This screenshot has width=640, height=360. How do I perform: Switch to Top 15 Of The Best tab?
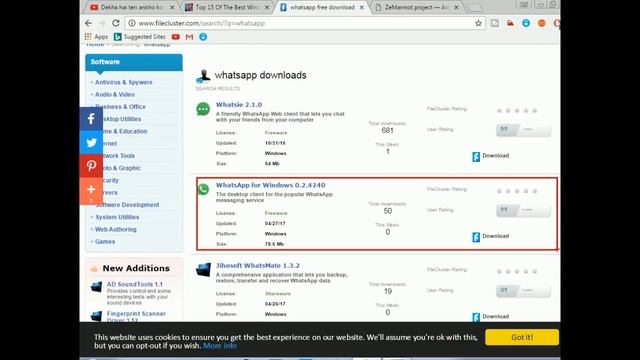point(227,7)
